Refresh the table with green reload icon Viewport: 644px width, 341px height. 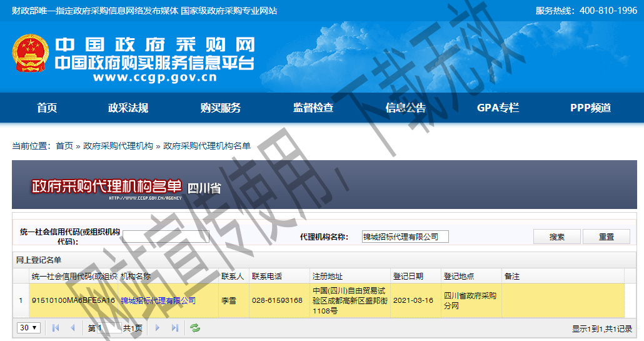(x=195, y=328)
